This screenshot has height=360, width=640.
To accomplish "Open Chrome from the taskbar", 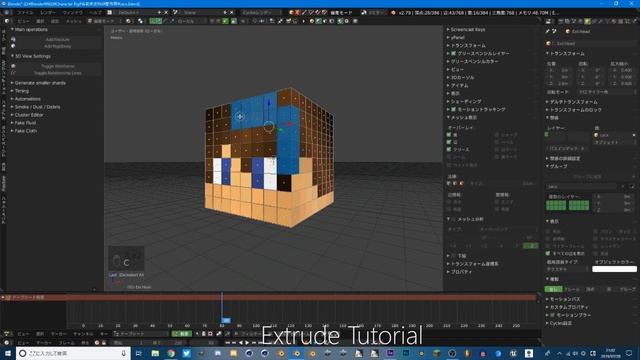I will (x=171, y=353).
